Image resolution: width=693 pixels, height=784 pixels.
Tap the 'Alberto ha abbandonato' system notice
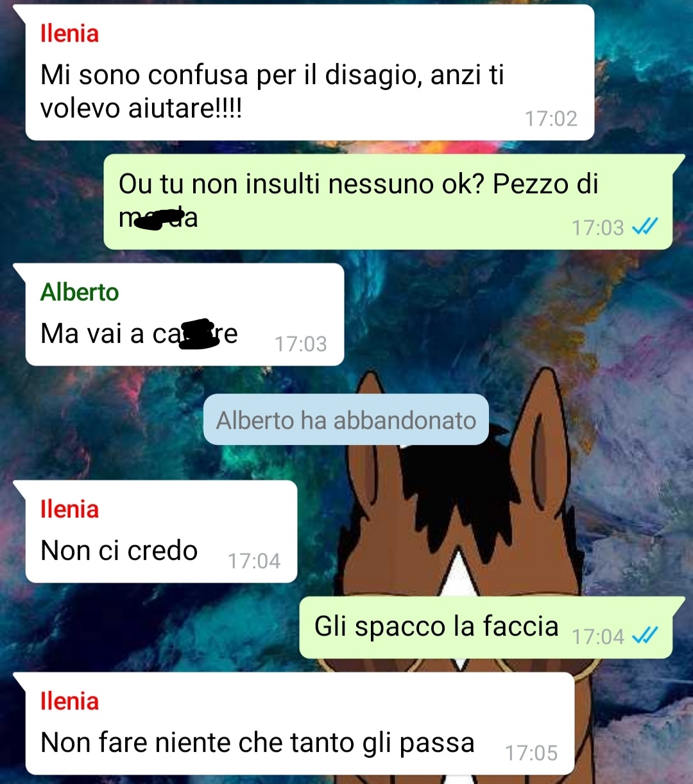point(346,420)
